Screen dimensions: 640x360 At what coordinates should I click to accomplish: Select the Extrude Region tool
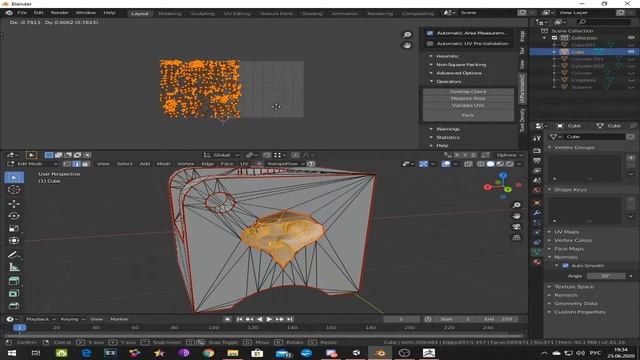tap(14, 281)
